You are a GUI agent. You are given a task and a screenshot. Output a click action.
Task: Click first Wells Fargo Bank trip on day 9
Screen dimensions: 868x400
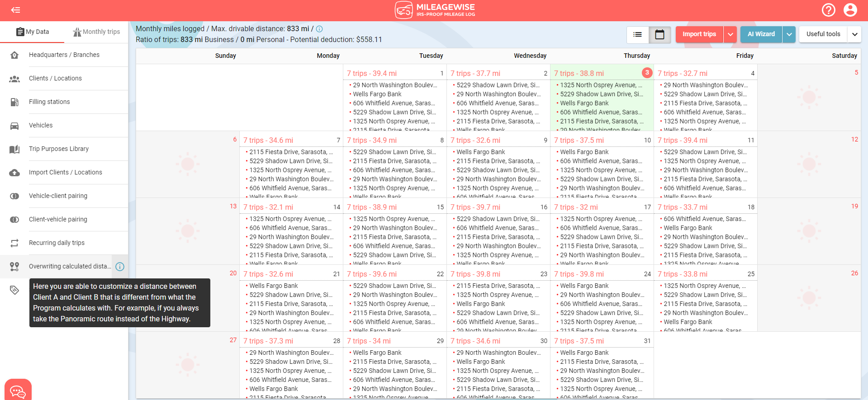(481, 152)
